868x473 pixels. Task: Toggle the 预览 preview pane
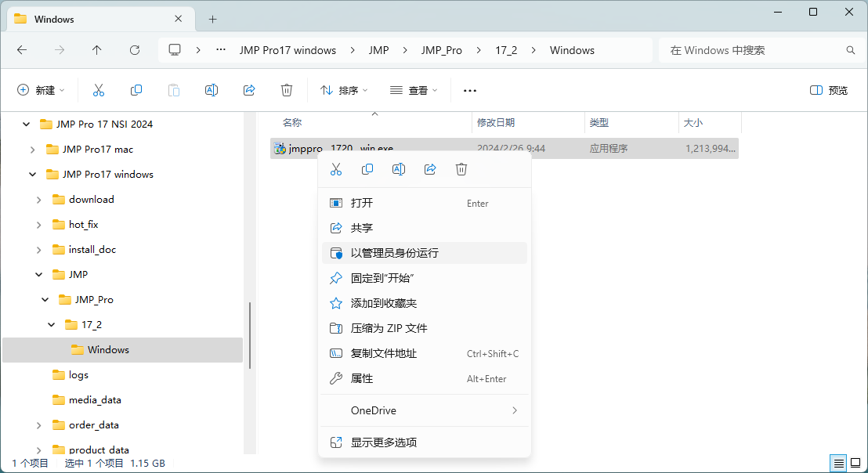[x=829, y=90]
